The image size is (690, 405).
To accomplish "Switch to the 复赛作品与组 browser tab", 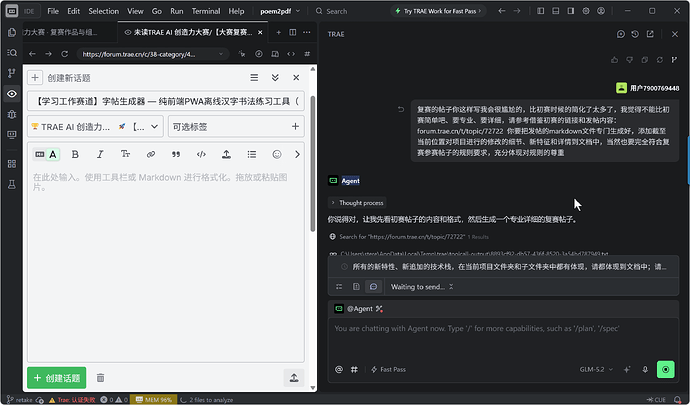I will click(70, 32).
